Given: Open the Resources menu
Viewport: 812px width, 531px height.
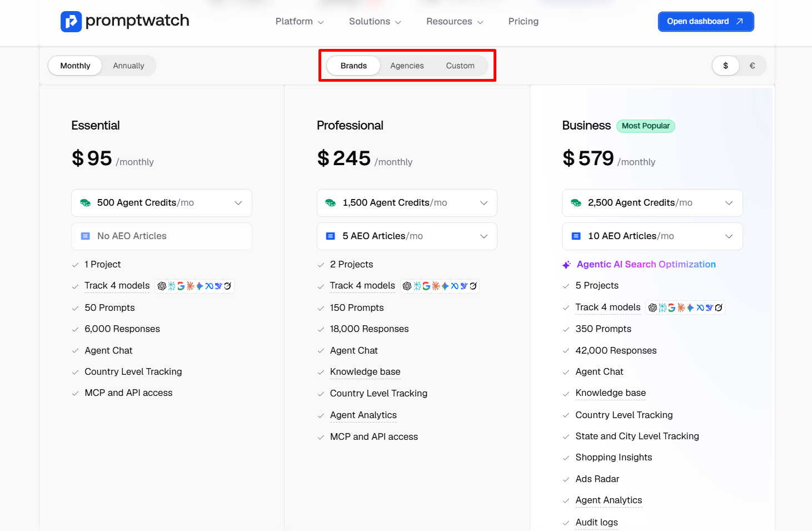Looking at the screenshot, I should pyautogui.click(x=455, y=22).
